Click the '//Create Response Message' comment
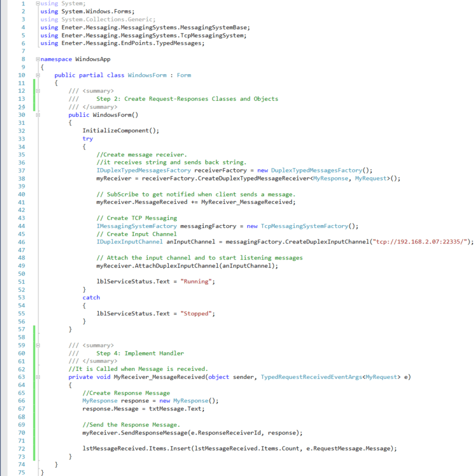The width and height of the screenshot is (475, 476). tap(126, 393)
